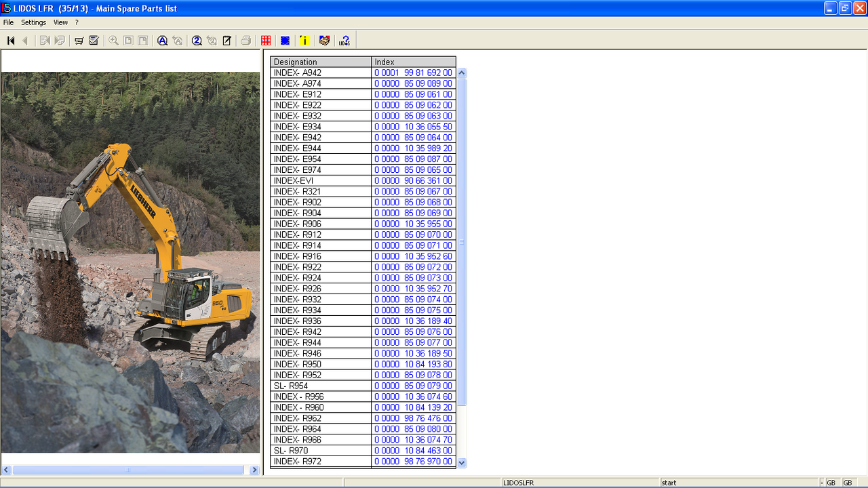Open the File menu
868x488 pixels.
click(8, 22)
